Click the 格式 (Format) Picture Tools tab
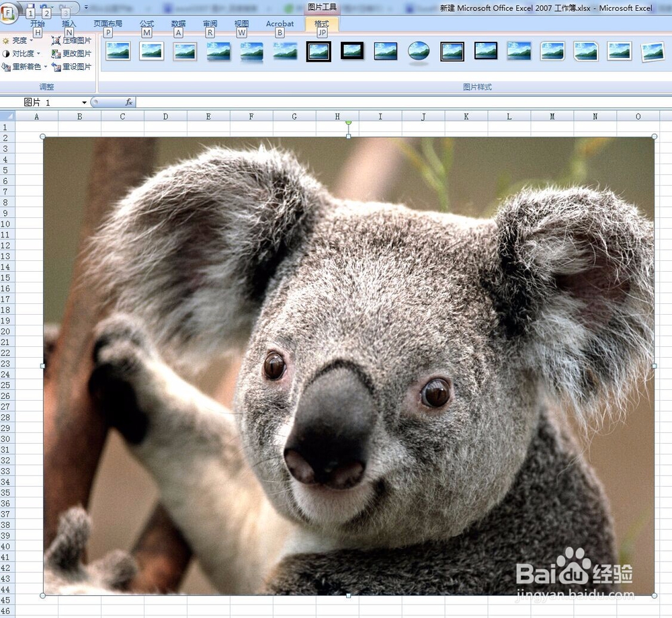 coord(322,24)
